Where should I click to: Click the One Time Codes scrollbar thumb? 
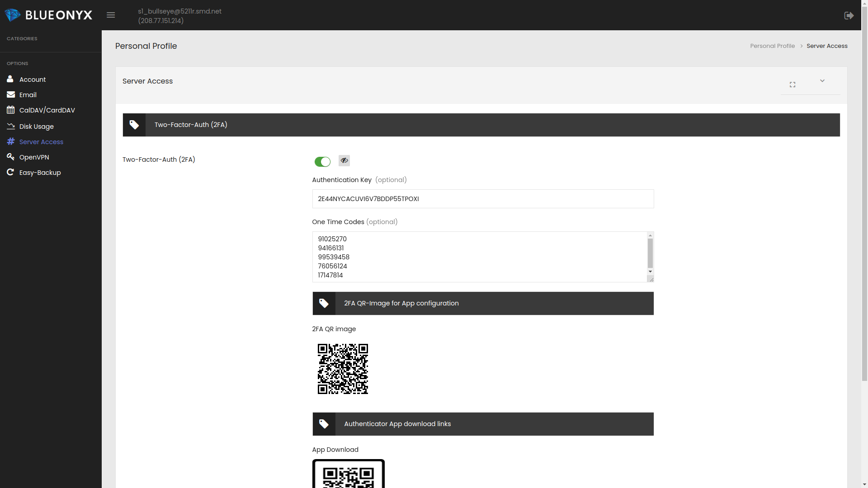coord(650,253)
